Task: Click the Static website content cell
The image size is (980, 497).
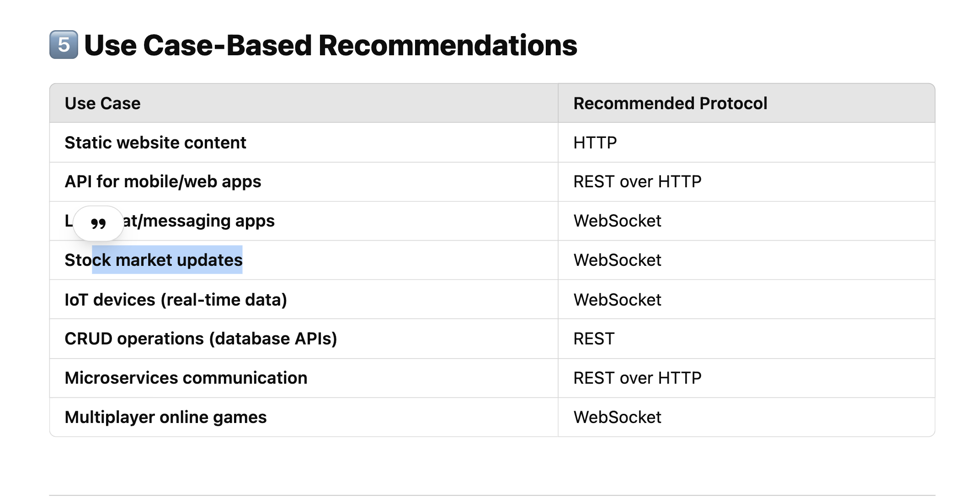Action: tap(155, 143)
